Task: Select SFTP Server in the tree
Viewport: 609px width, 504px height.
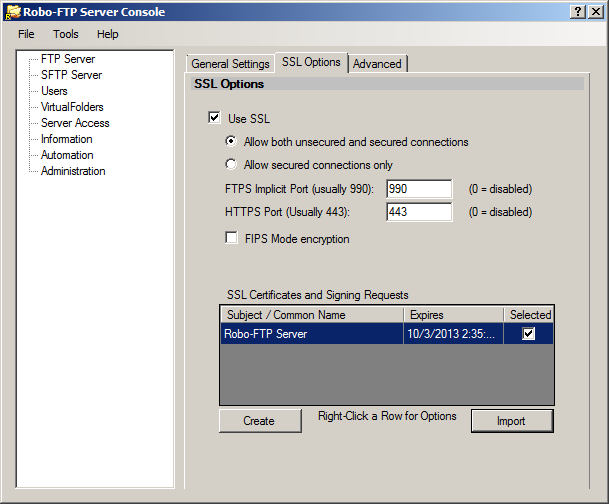Action: [71, 75]
